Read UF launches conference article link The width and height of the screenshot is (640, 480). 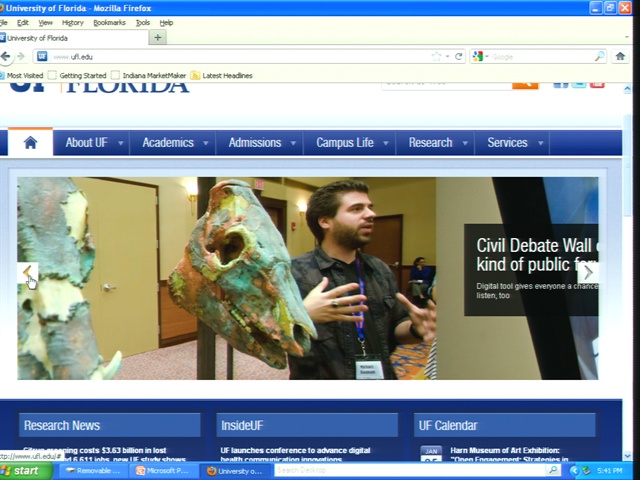(x=295, y=454)
